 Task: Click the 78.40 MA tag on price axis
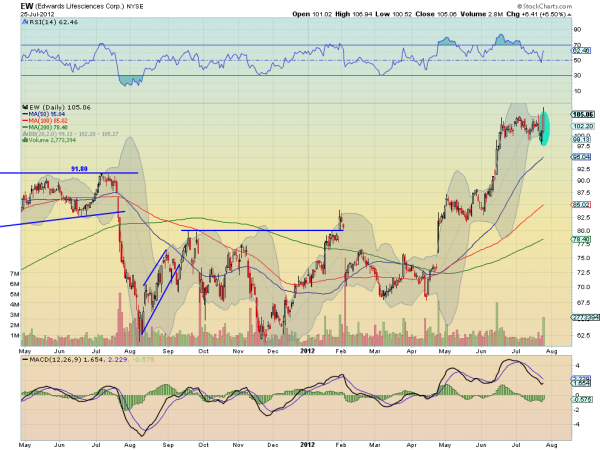coord(581,240)
